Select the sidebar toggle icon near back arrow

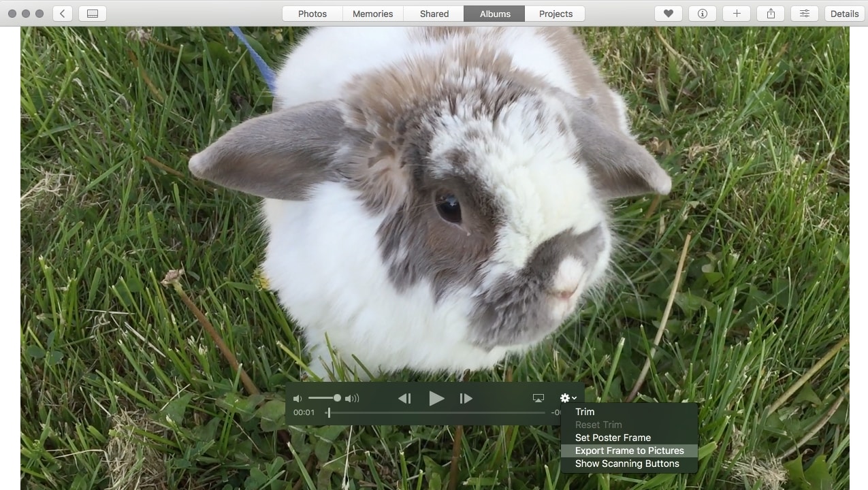point(92,13)
